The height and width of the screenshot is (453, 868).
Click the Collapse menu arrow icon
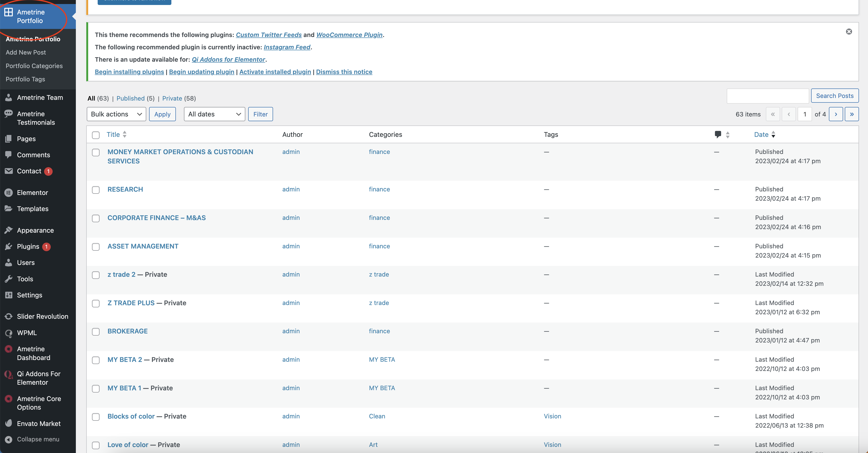click(9, 439)
